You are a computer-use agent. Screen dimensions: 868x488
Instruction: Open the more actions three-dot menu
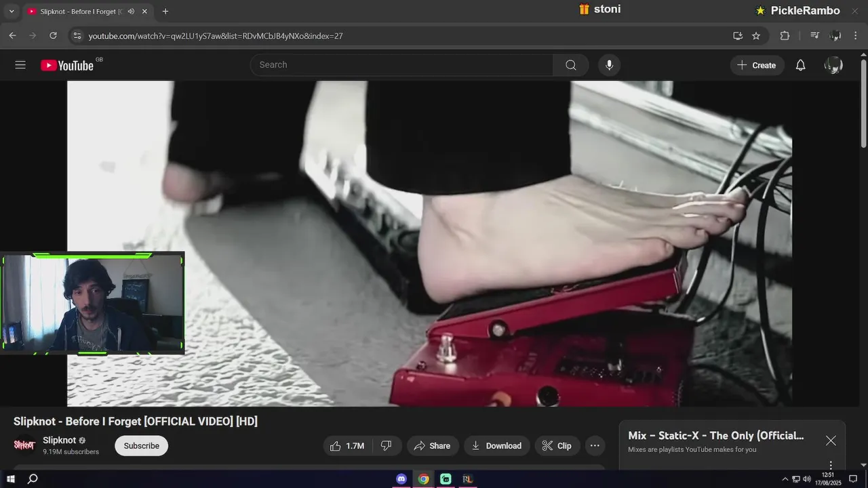coord(595,445)
